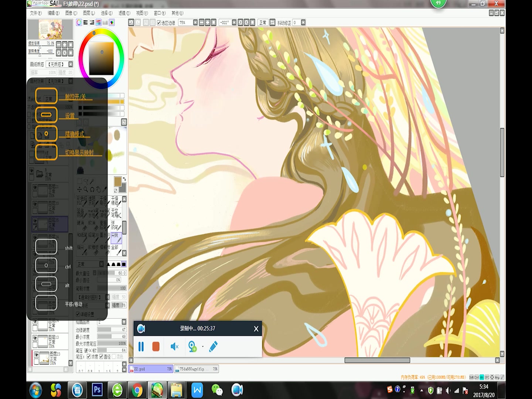The height and width of the screenshot is (399, 532).
Task: Click the 设置 overlay button
Action: coord(47,115)
